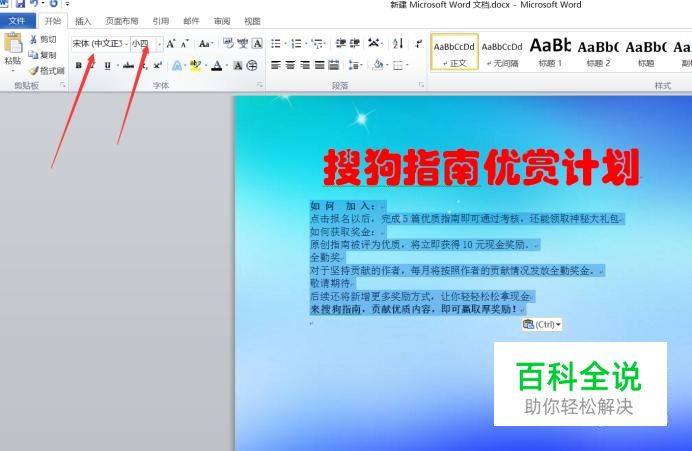Insert enclosed character (circled 字) icon
Image resolution: width=692 pixels, height=451 pixels.
pyautogui.click(x=252, y=66)
